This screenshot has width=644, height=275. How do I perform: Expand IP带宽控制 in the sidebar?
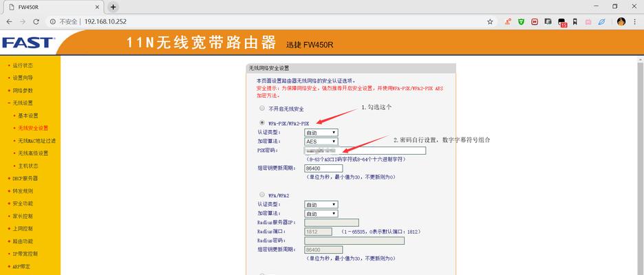coord(25,254)
